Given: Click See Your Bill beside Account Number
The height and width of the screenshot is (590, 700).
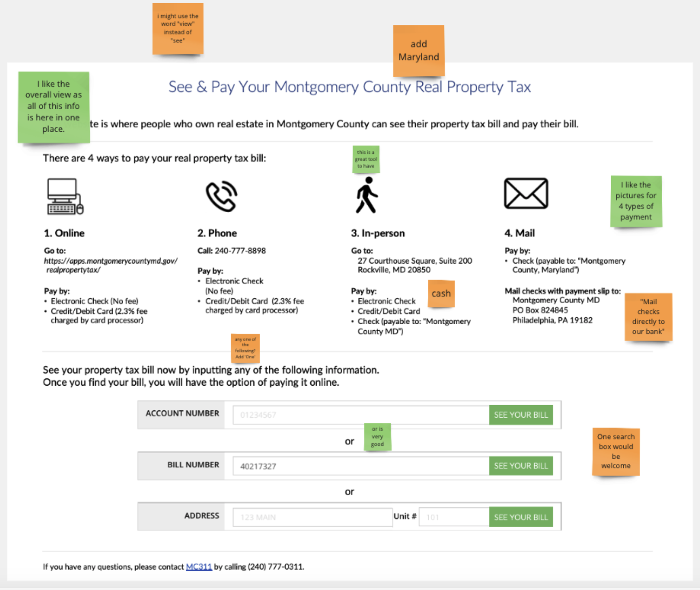Looking at the screenshot, I should tap(521, 415).
